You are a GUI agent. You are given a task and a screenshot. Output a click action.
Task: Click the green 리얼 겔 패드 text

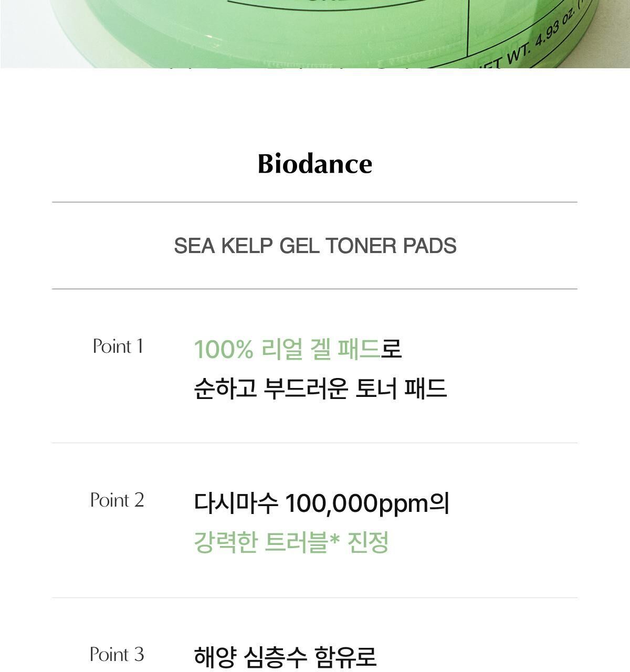(x=320, y=349)
